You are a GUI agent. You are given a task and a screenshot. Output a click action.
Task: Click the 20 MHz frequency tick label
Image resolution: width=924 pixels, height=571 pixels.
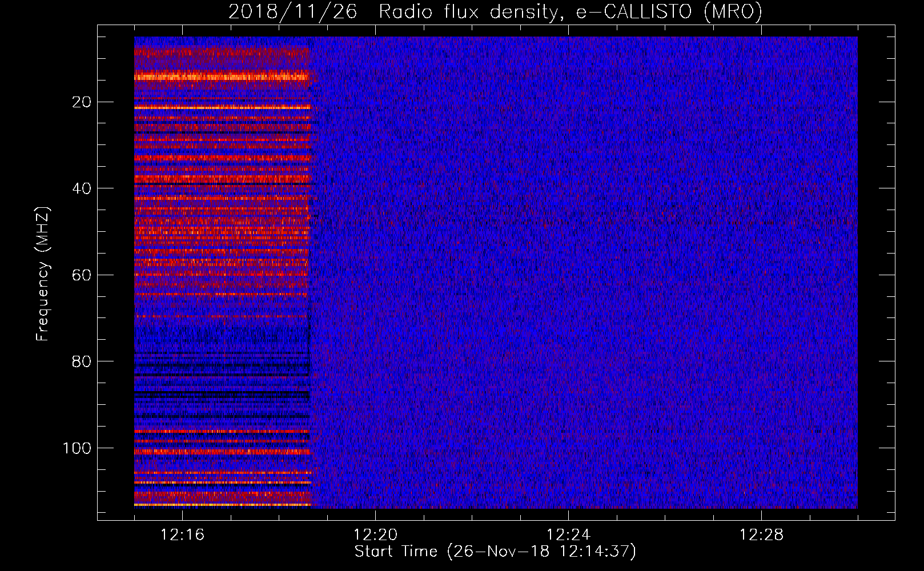(x=82, y=102)
